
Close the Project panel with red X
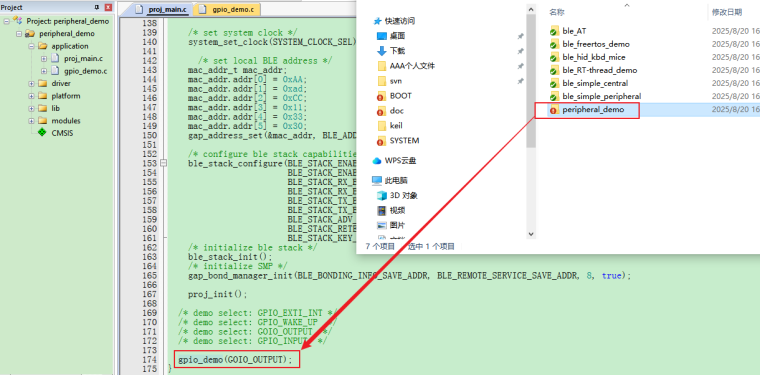(108, 7)
